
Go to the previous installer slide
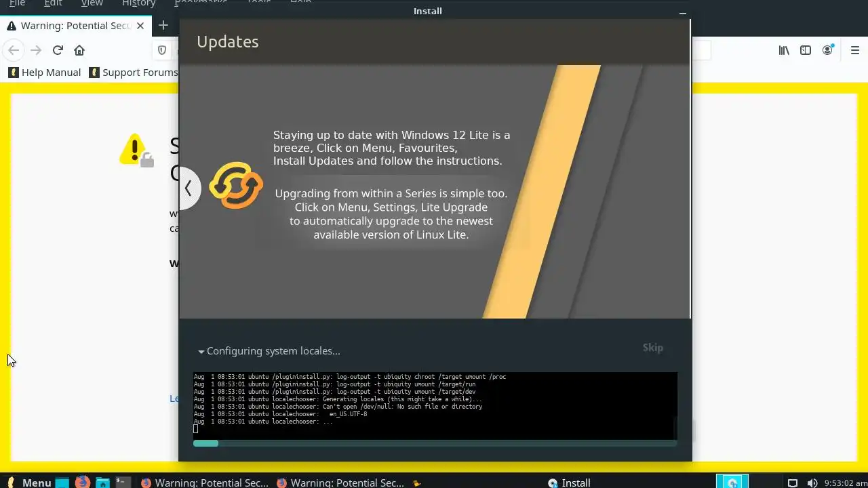click(x=189, y=188)
